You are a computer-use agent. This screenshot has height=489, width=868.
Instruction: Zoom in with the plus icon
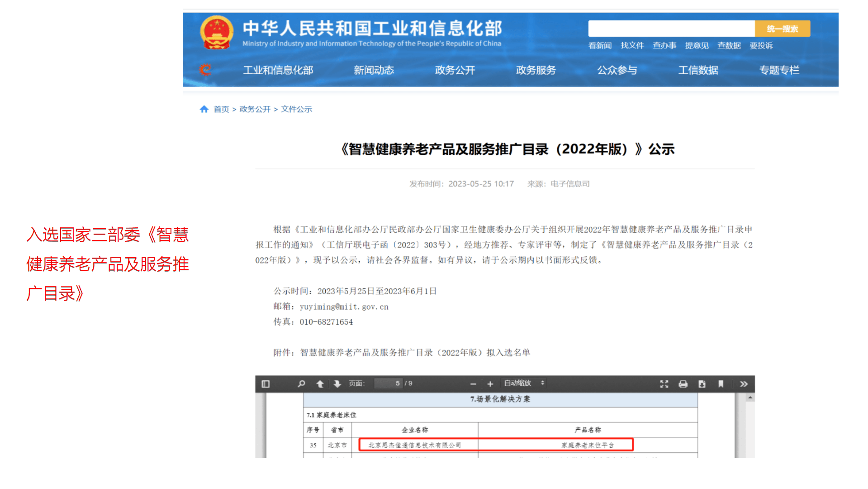(490, 384)
